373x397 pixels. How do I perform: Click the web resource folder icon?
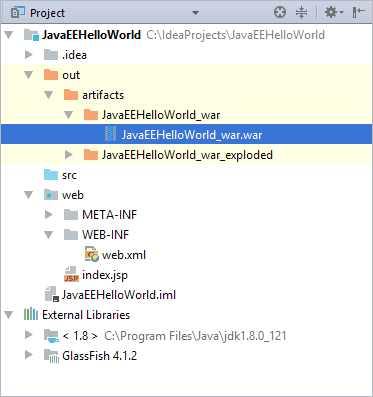pos(51,195)
